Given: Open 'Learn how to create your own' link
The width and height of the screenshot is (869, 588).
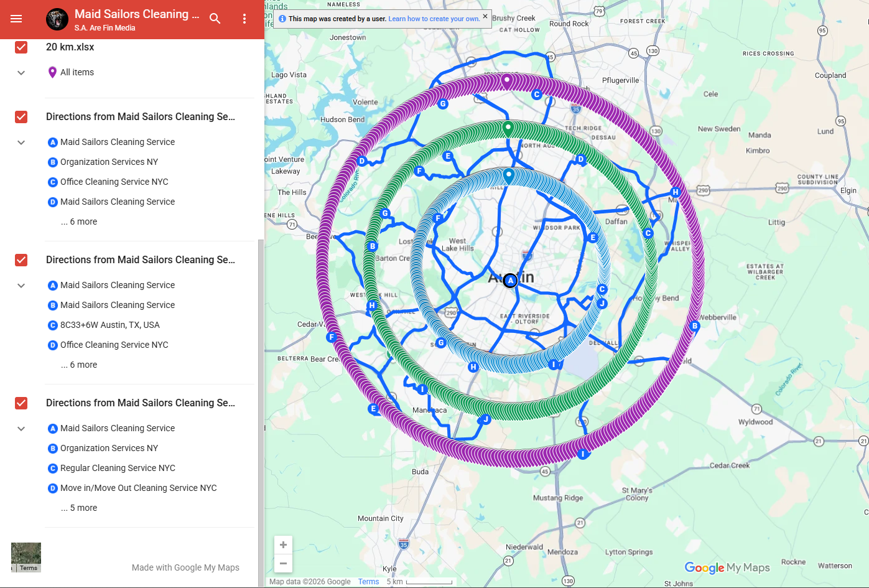Looking at the screenshot, I should point(434,19).
